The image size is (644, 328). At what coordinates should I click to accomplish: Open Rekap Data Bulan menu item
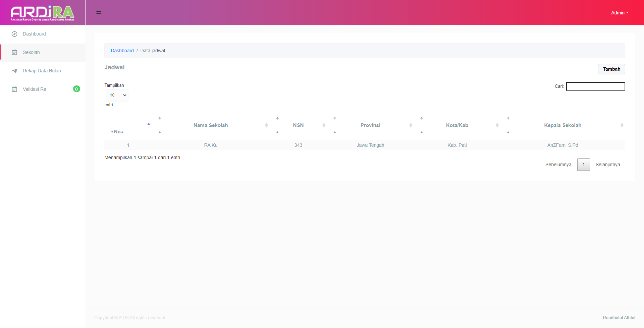pos(42,71)
